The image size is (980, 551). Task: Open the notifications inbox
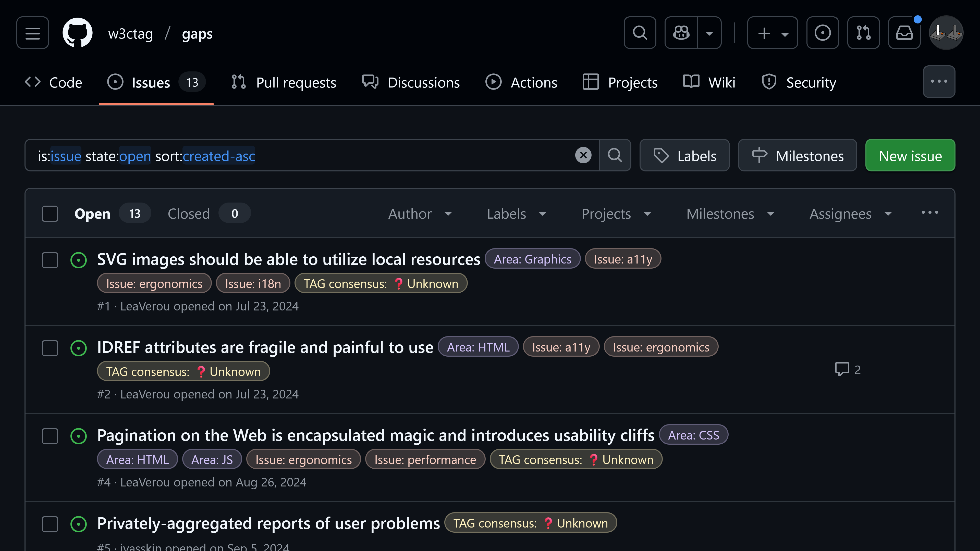(x=904, y=33)
